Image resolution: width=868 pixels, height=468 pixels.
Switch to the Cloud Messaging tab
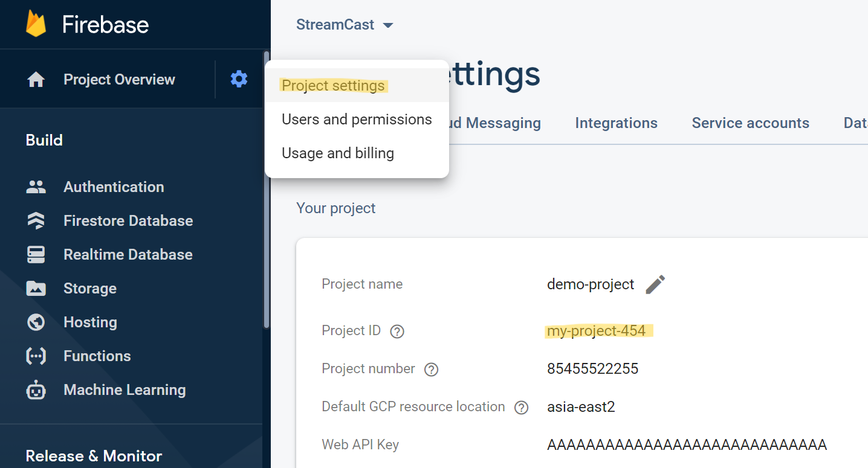[x=495, y=123]
